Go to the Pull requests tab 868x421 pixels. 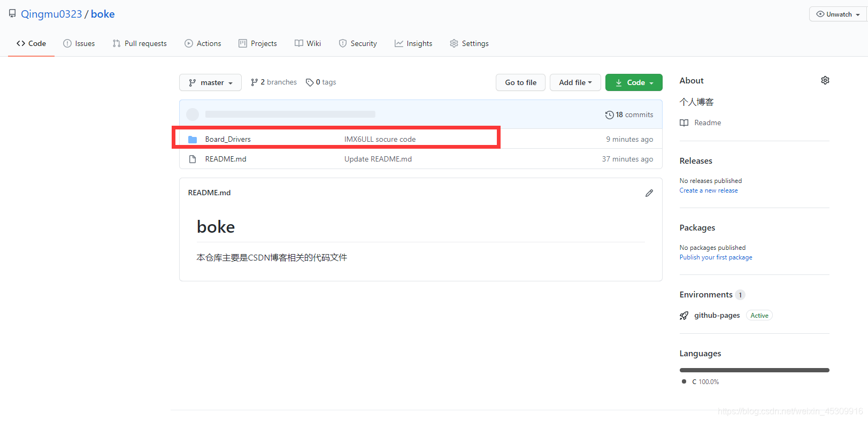(140, 43)
